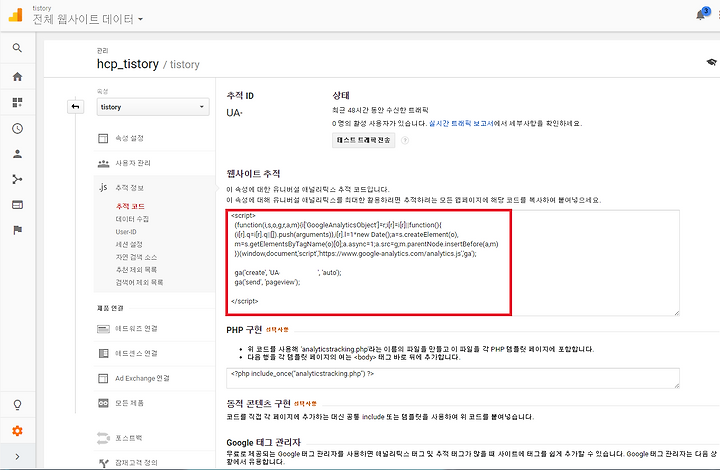Open Admin orange gear icon

pyautogui.click(x=17, y=431)
